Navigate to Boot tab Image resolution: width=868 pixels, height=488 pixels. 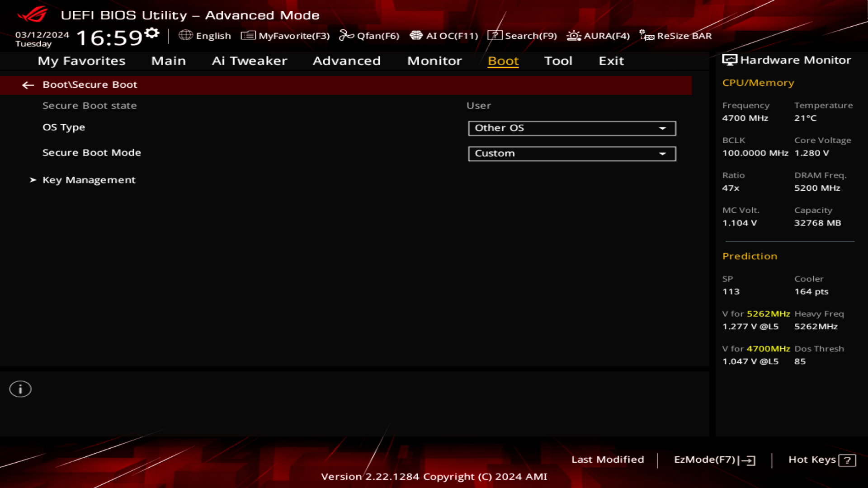click(x=503, y=60)
